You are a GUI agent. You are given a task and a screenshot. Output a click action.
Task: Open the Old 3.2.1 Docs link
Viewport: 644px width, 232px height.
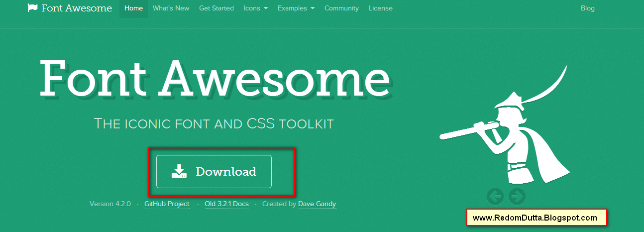point(227,204)
